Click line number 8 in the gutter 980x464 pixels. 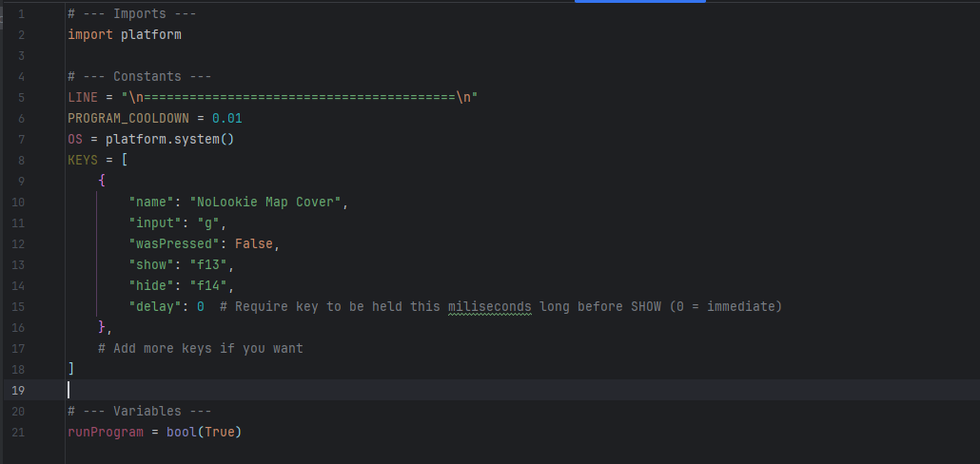[21, 160]
